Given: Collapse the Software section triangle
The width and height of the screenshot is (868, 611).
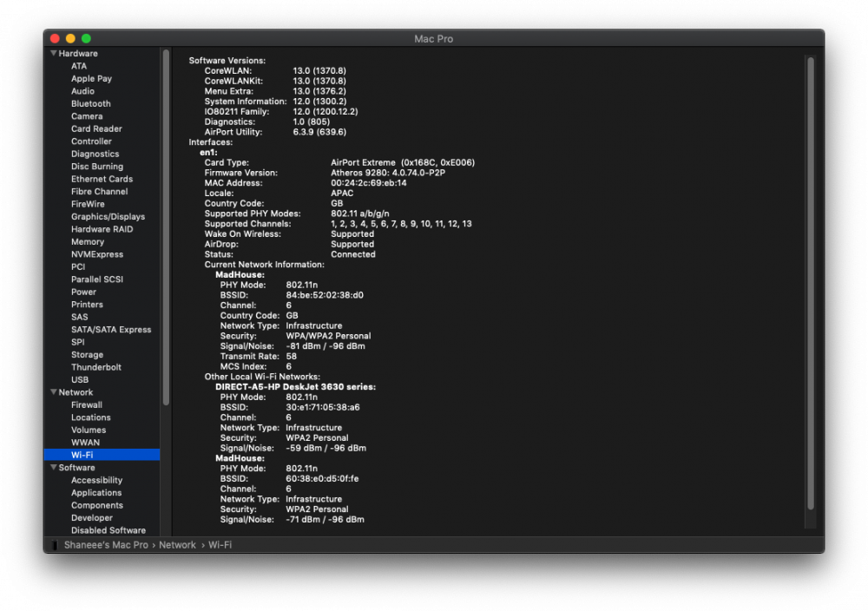Looking at the screenshot, I should [54, 467].
